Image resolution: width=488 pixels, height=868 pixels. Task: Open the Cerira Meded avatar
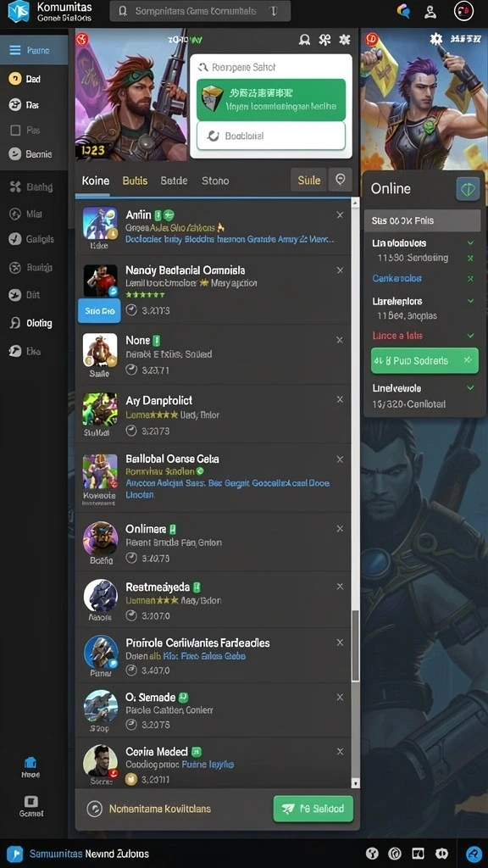[101, 761]
